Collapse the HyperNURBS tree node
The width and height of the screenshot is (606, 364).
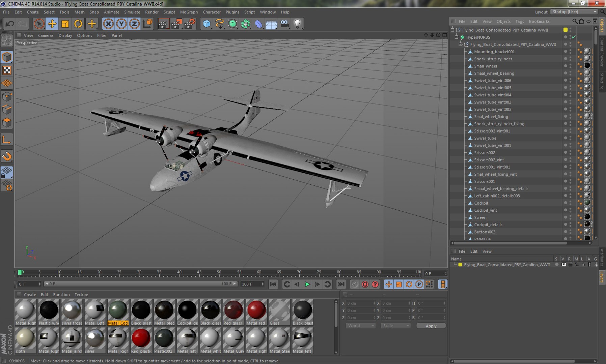coord(457,37)
